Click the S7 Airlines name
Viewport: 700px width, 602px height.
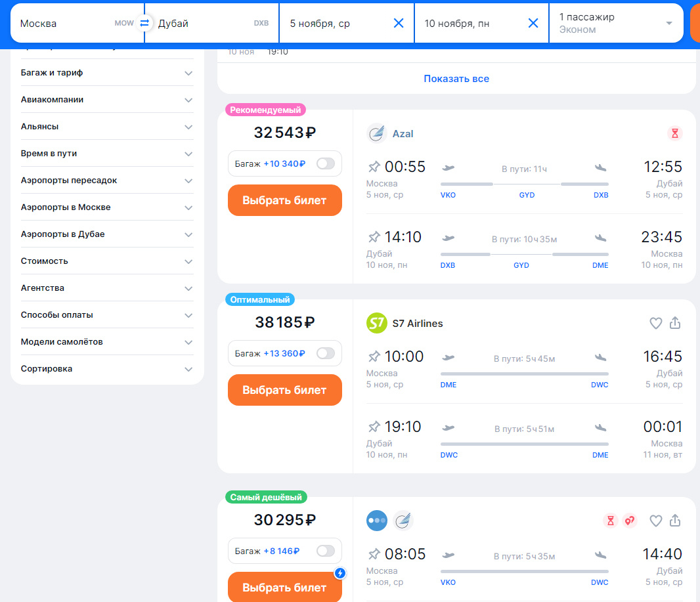point(418,324)
